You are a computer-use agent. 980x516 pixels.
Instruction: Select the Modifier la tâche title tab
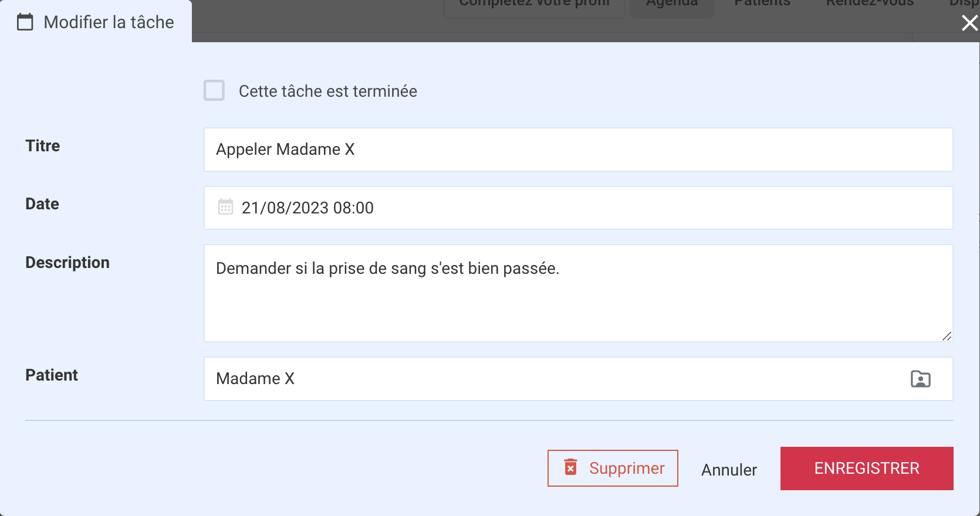coord(96,22)
